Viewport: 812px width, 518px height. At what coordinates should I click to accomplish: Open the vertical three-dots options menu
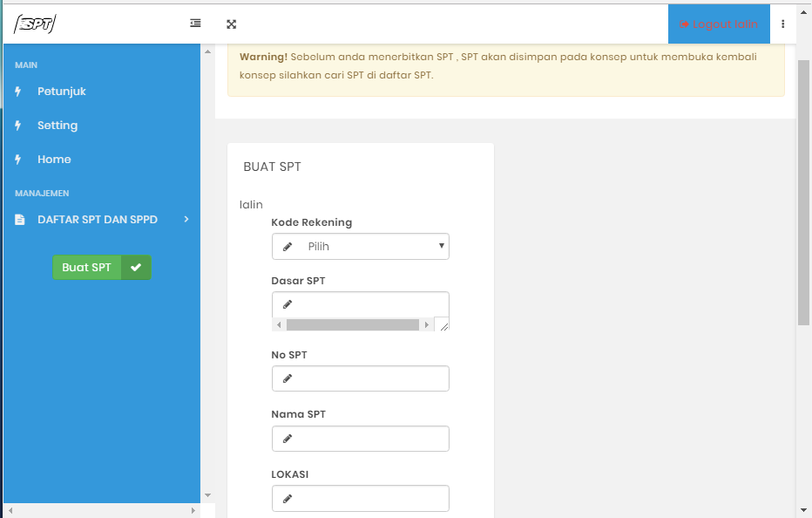(782, 24)
